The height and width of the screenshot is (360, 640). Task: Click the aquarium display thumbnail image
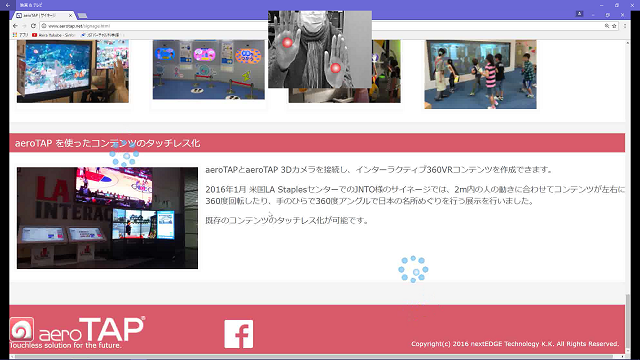pos(73,71)
